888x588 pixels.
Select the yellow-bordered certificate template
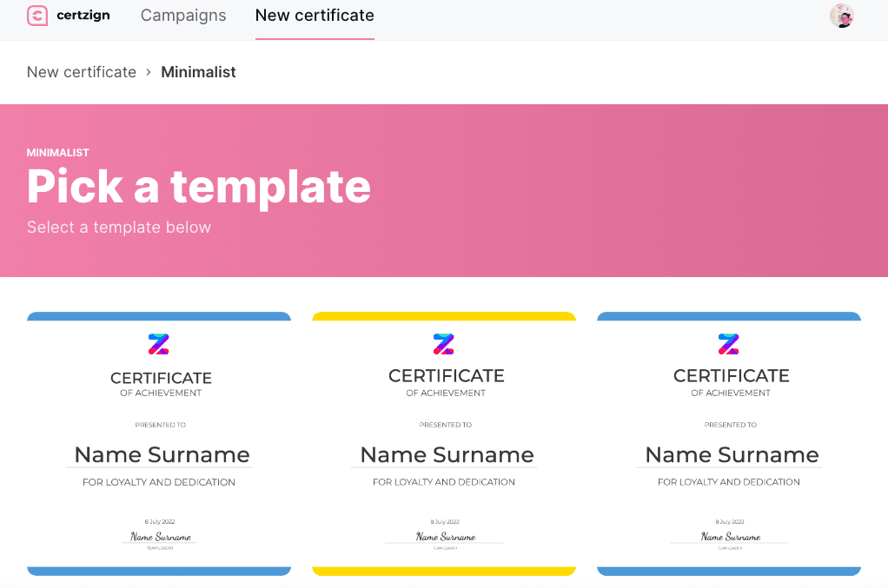(444, 443)
